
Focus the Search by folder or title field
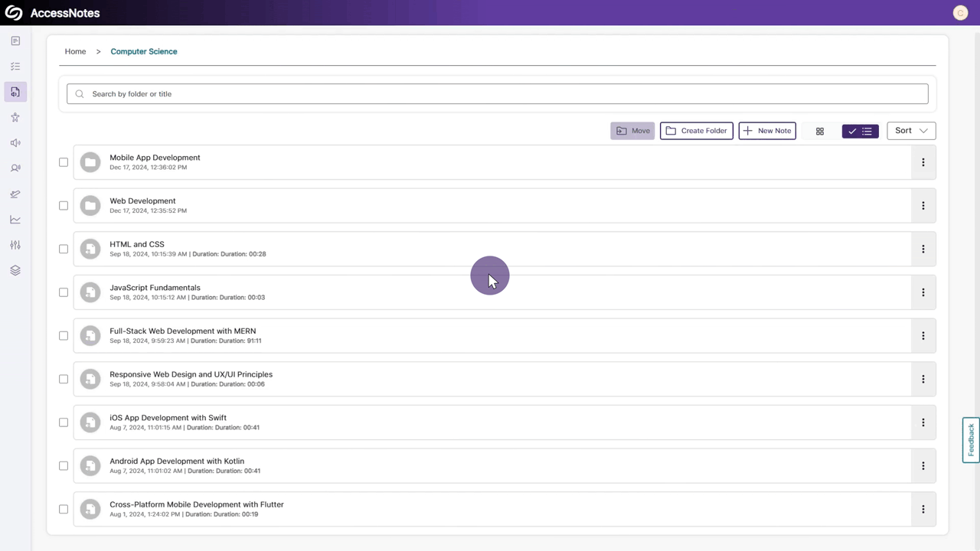tap(498, 94)
